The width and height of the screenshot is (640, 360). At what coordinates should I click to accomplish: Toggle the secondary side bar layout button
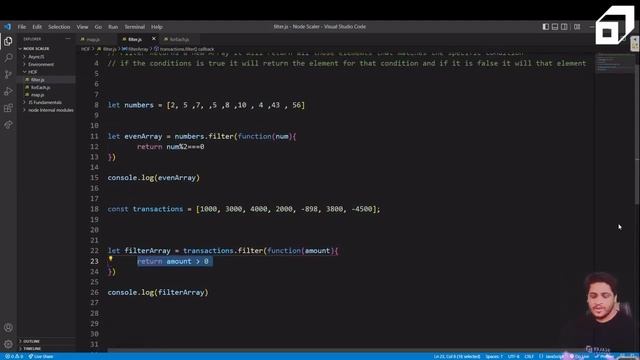point(564,27)
